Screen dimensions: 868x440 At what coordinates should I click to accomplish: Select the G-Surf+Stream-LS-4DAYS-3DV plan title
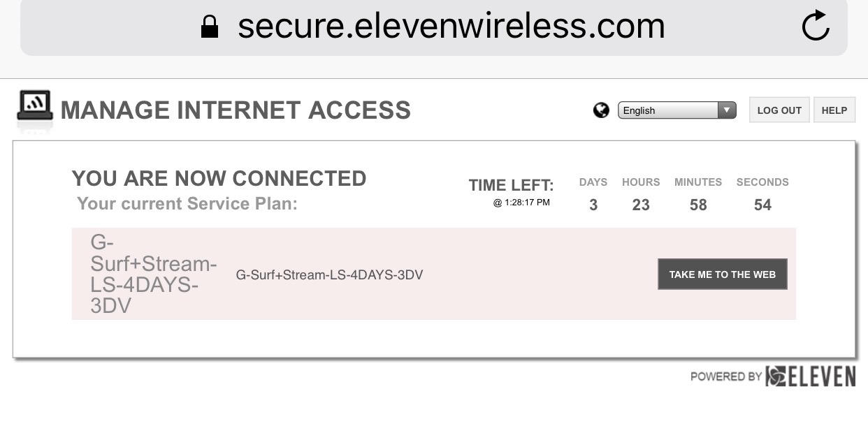pos(154,274)
